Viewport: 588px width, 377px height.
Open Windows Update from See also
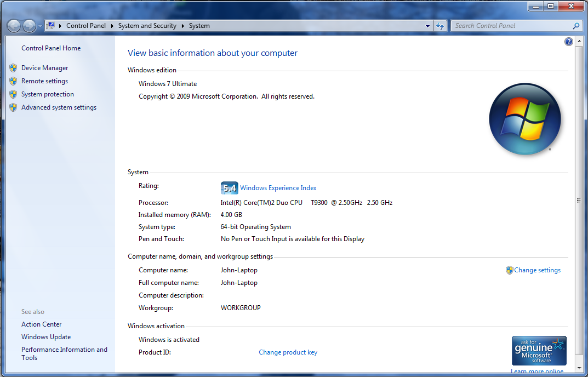(45, 336)
